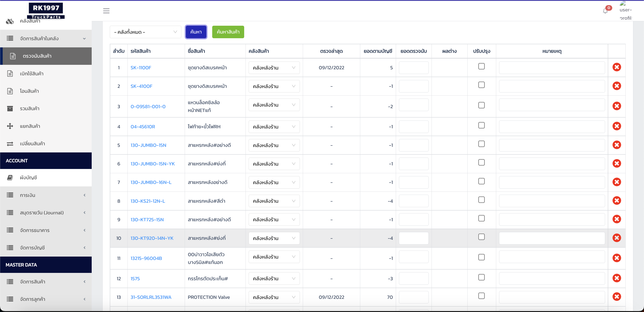Delete row SK-1100F with red X icon
This screenshot has height=312, width=644.
point(616,67)
